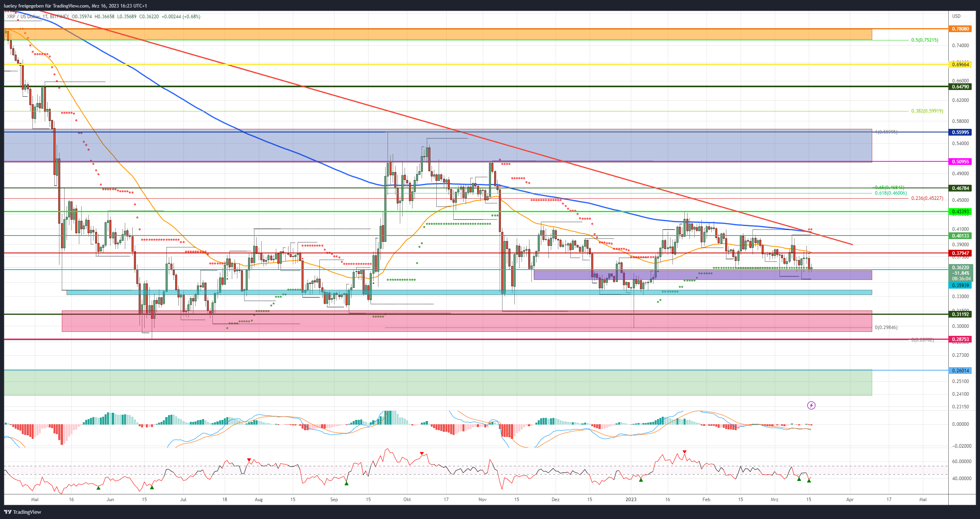Open the TradingView logo at bottom left
This screenshot has width=980, height=519.
coord(23,512)
